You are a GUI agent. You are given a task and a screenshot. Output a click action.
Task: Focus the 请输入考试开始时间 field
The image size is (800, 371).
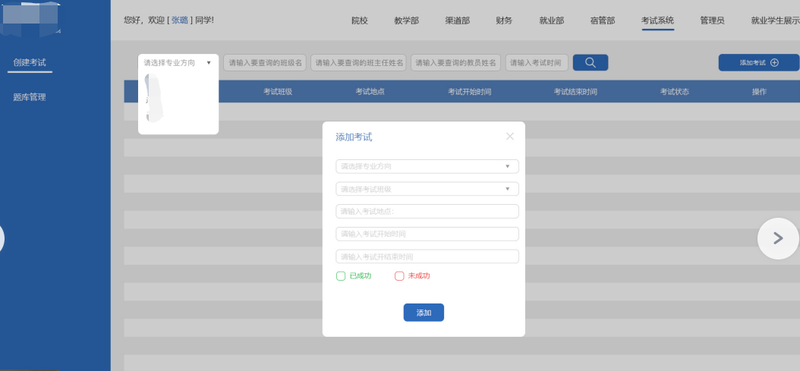(427, 234)
